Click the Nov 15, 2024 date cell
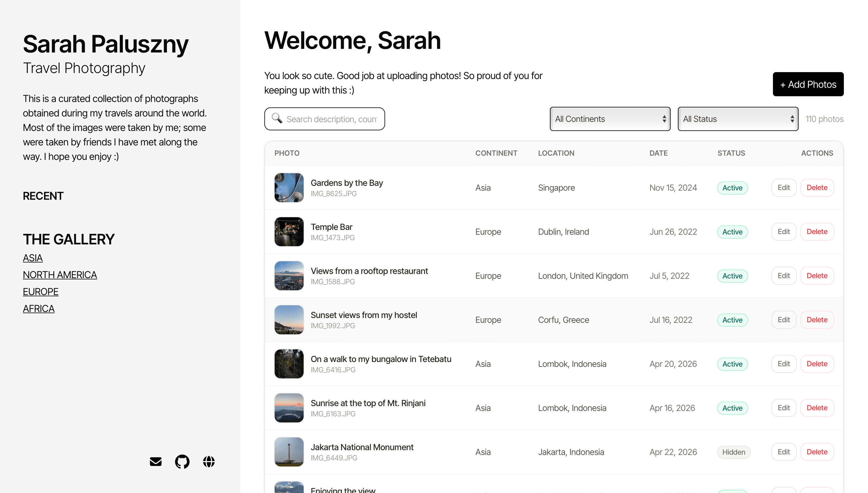 tap(673, 188)
